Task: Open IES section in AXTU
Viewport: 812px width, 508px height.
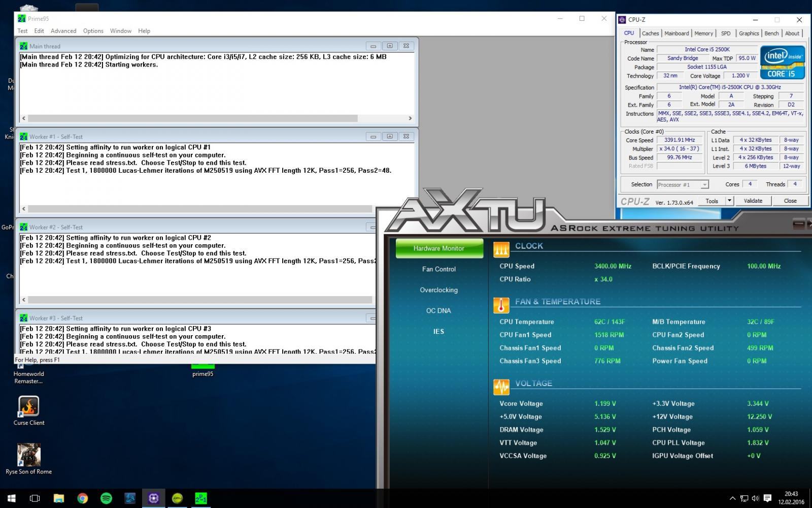Action: pos(439,332)
